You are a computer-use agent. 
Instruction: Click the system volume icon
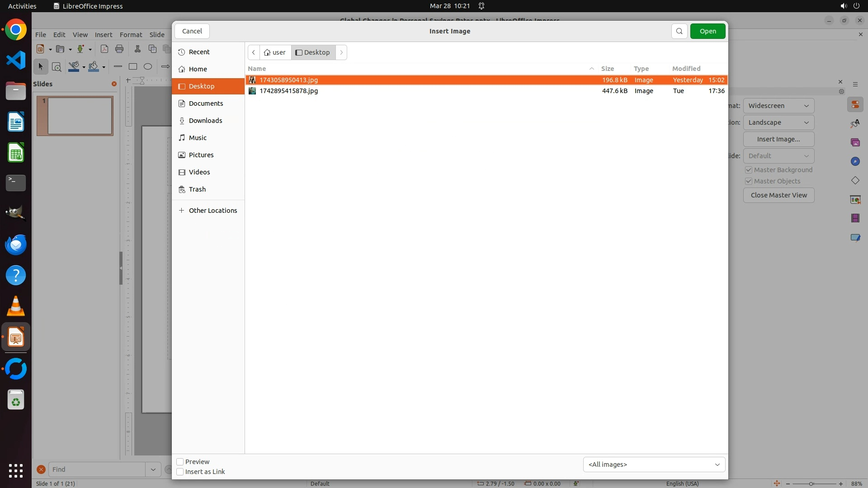tap(843, 6)
